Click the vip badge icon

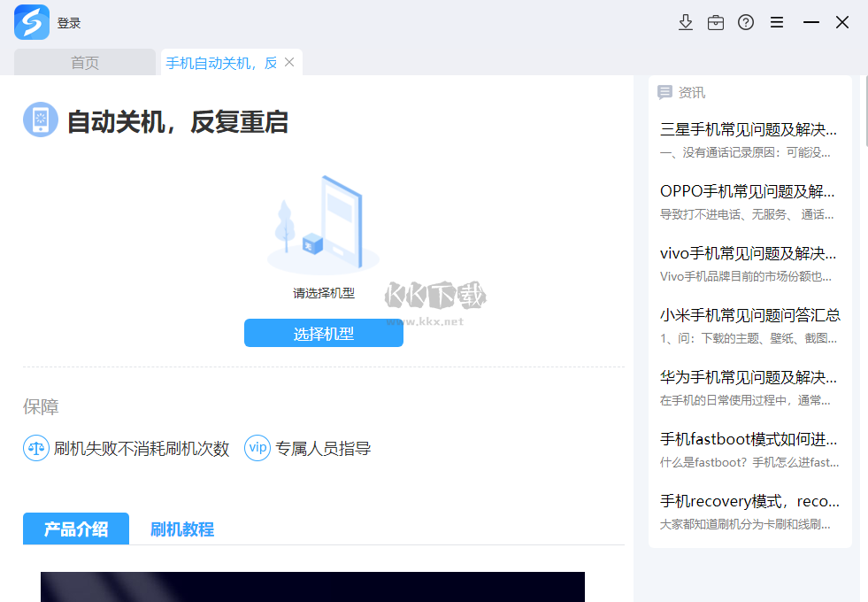click(x=257, y=449)
